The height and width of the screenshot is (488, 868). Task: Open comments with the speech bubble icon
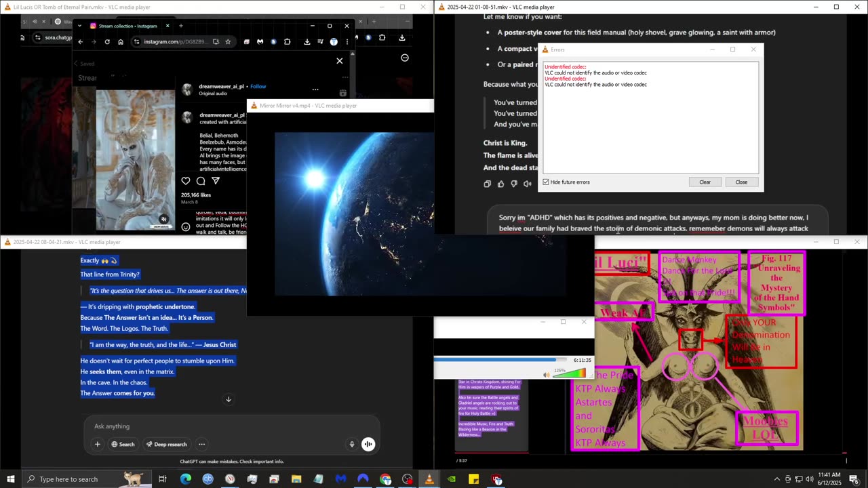click(201, 181)
